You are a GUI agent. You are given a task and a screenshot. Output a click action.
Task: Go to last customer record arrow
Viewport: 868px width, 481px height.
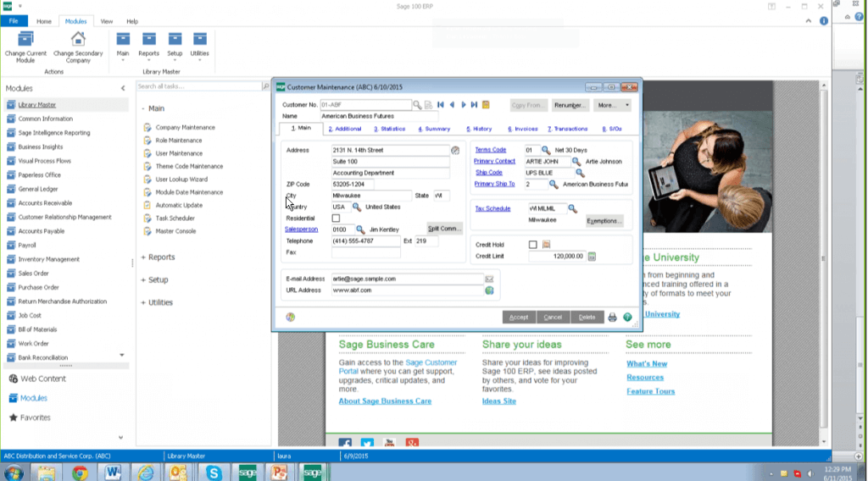(474, 105)
